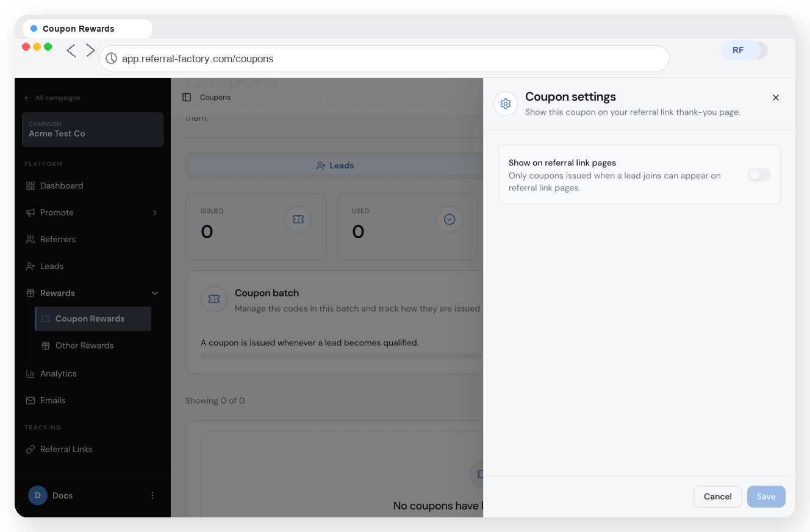This screenshot has height=532, width=810.
Task: Close the Coupon settings panel
Action: pyautogui.click(x=776, y=98)
